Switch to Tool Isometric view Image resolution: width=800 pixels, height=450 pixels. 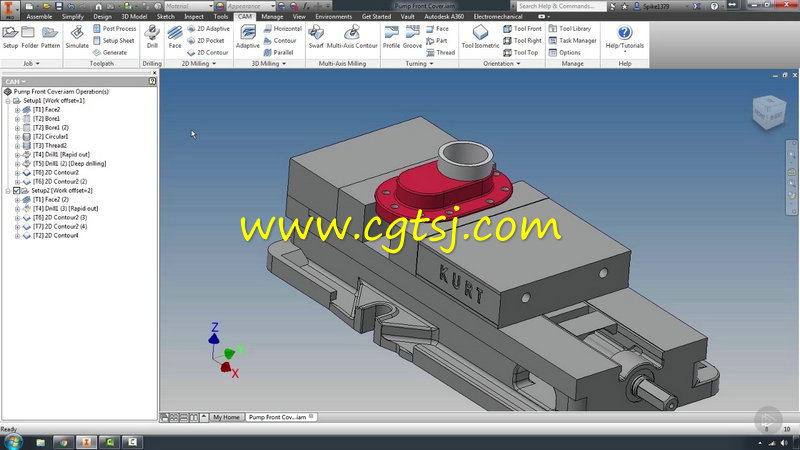click(480, 37)
